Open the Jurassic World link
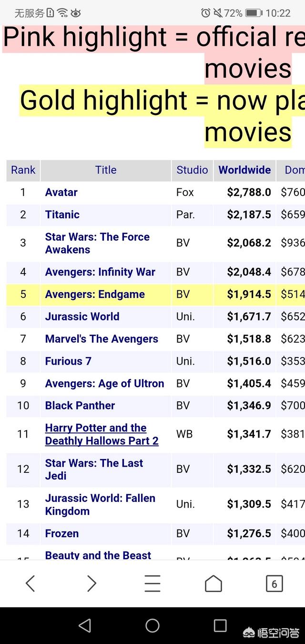Viewport: 305px width, 644px height. pyautogui.click(x=82, y=317)
